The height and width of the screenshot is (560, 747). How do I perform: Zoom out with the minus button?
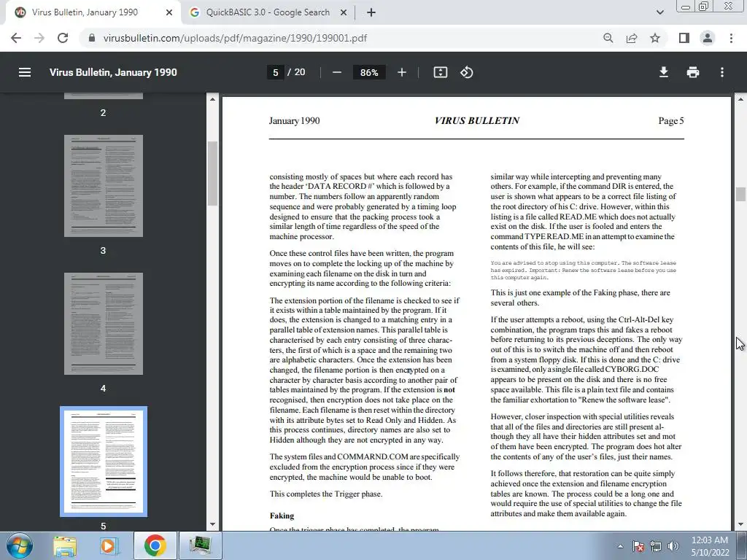[x=337, y=72]
